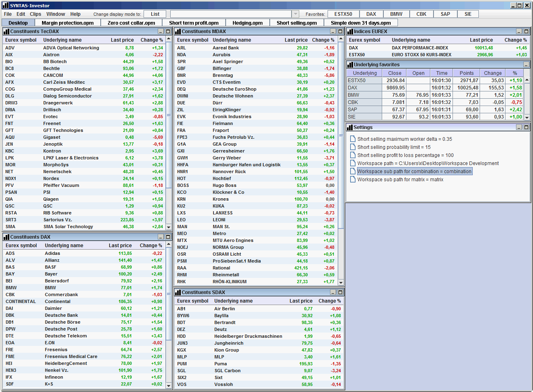Viewport: 533px width, 392px height.
Task: Click document icon for Short selling profit to loss
Action: tap(353, 155)
